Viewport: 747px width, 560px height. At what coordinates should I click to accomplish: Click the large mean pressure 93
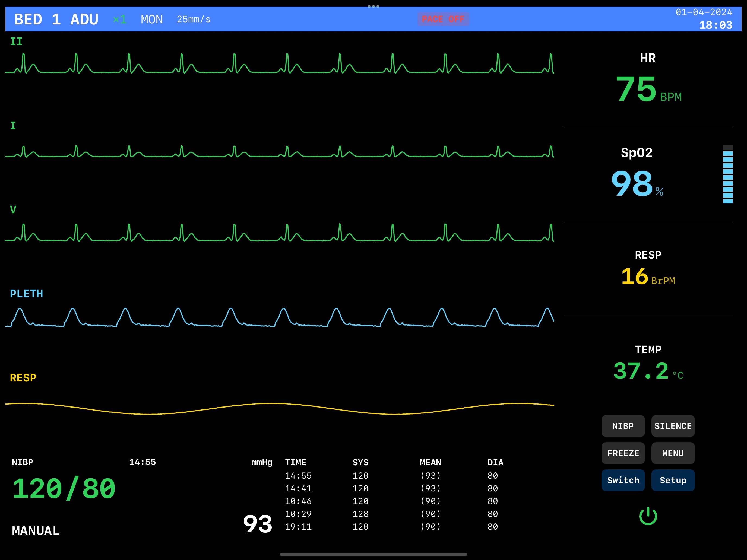258,524
